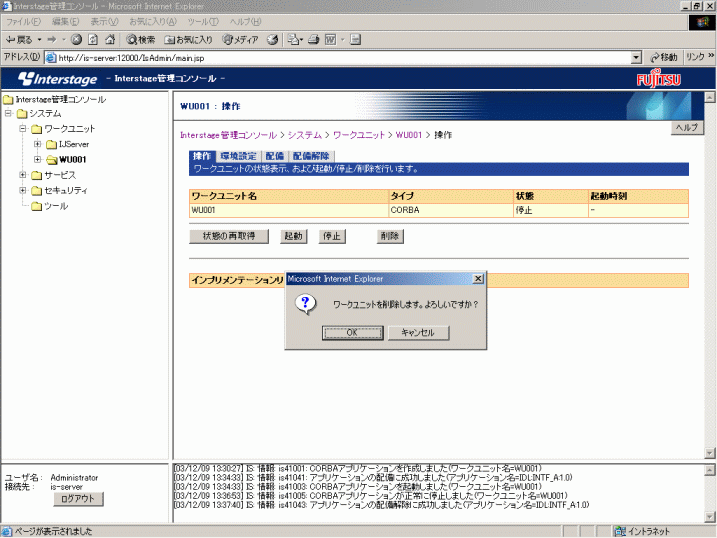Follow the システム breadcrumb link
Viewport: 717px width, 538px height.
tap(305, 135)
